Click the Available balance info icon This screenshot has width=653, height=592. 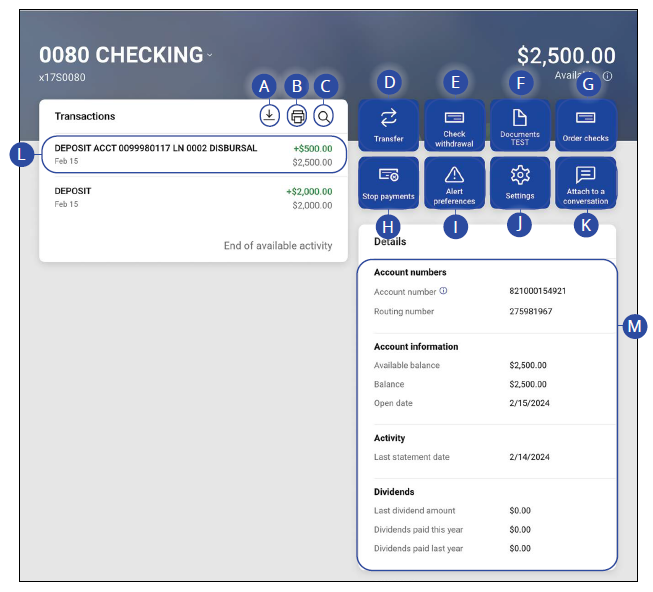pos(608,76)
